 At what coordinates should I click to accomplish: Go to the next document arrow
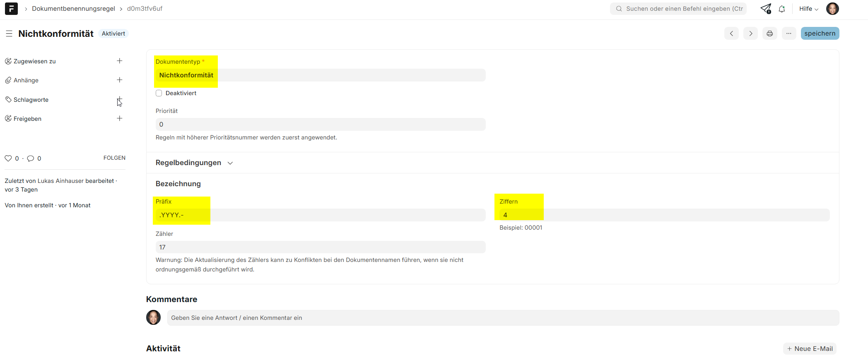click(750, 34)
